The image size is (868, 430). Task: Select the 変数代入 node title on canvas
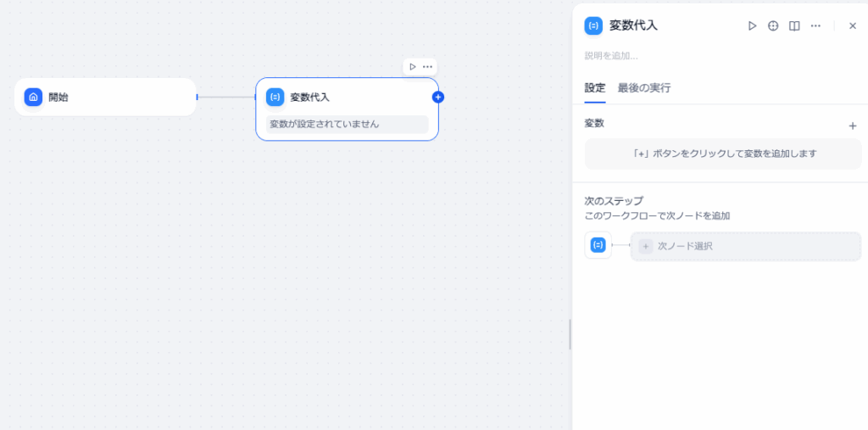(310, 98)
